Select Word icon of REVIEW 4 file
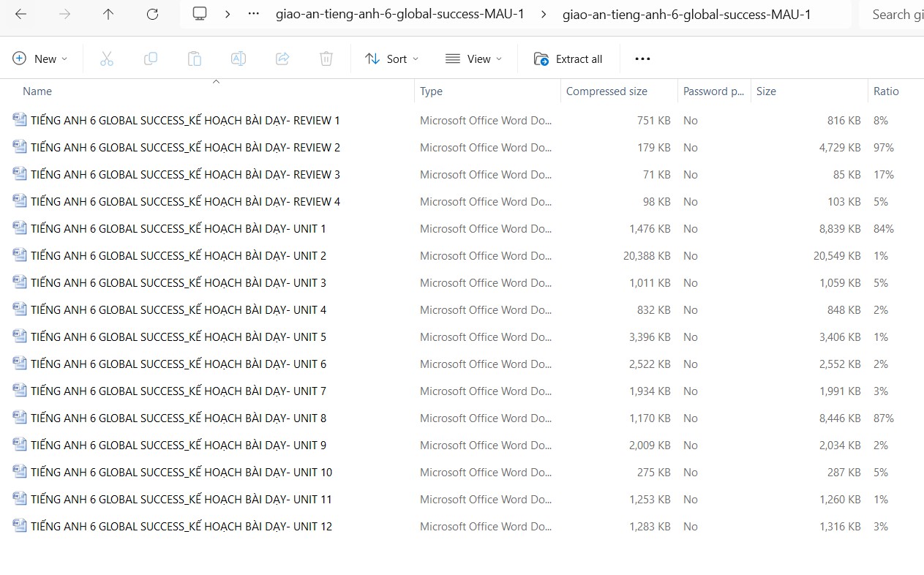Viewport: 924px width, 575px height. click(20, 201)
